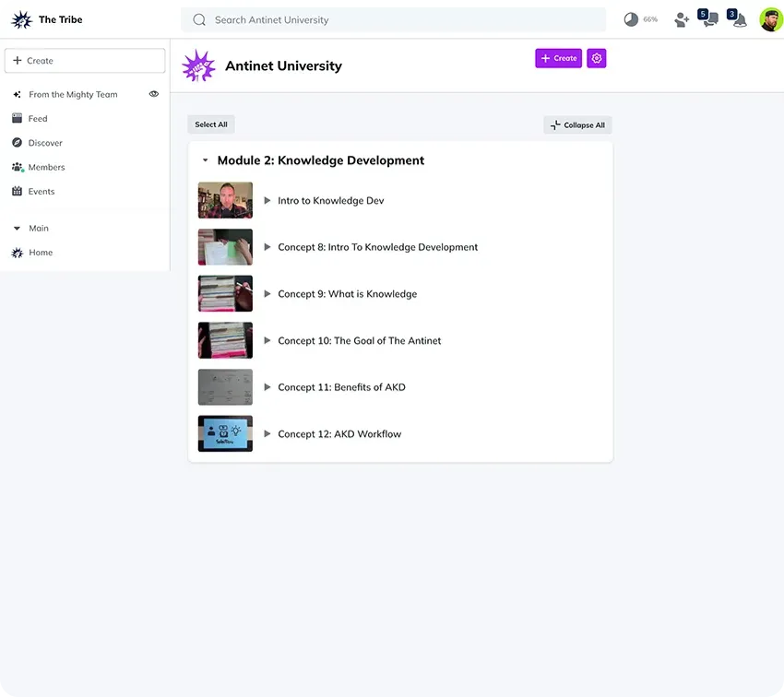This screenshot has width=784, height=697.
Task: Click the Search Antinet University field
Action: [x=394, y=20]
